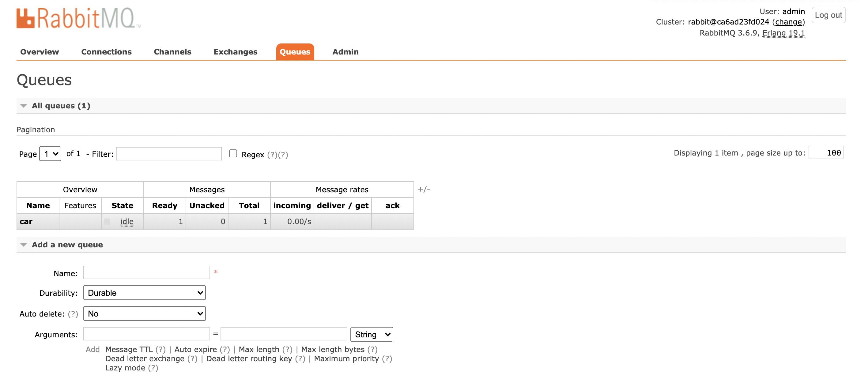Viewport: 868px width, 379px height.
Task: Focus the Arguments value field
Action: (284, 334)
